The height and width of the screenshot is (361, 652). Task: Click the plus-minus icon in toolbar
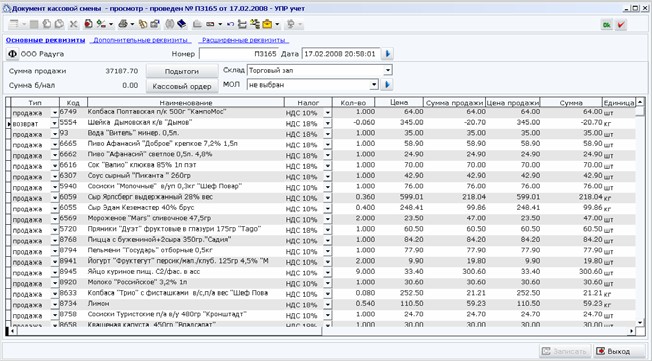(x=101, y=24)
